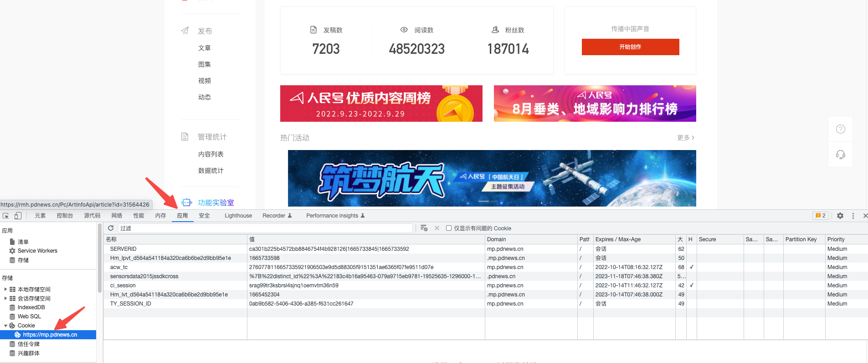Image resolution: width=868 pixels, height=363 pixels.
Task: Open DevTools settings gear
Action: (x=840, y=216)
